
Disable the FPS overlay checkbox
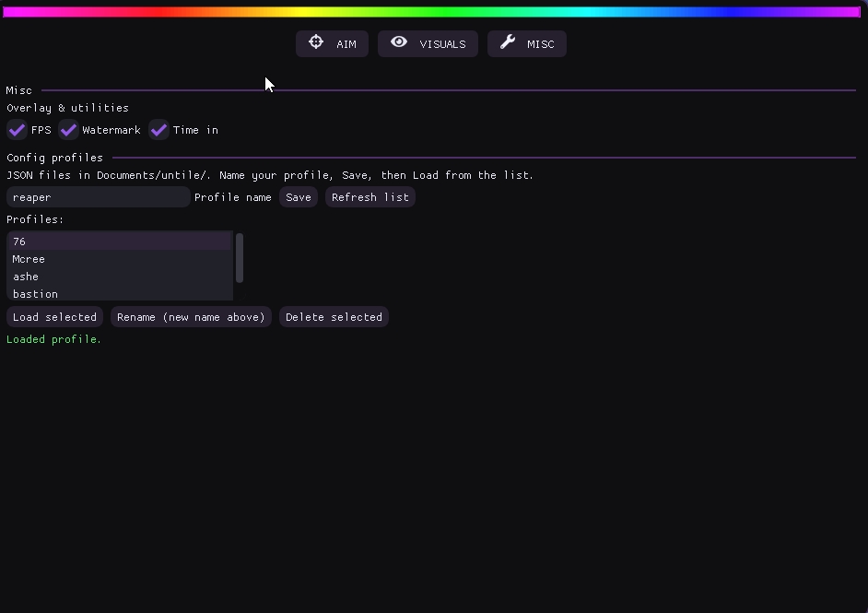coord(17,130)
